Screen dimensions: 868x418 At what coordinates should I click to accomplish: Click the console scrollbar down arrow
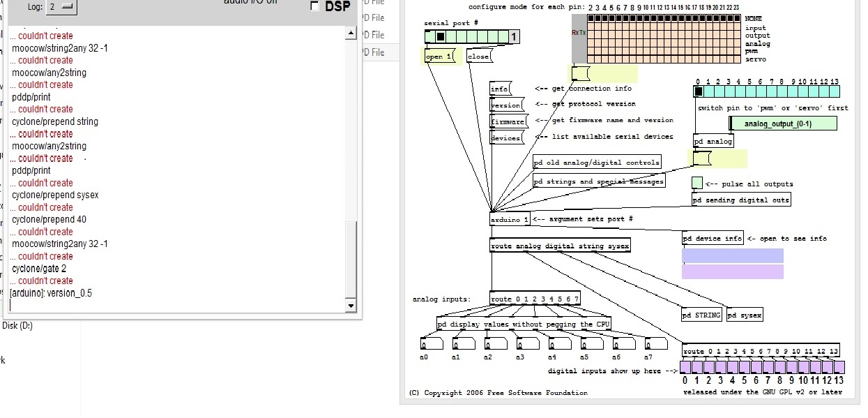click(x=351, y=306)
